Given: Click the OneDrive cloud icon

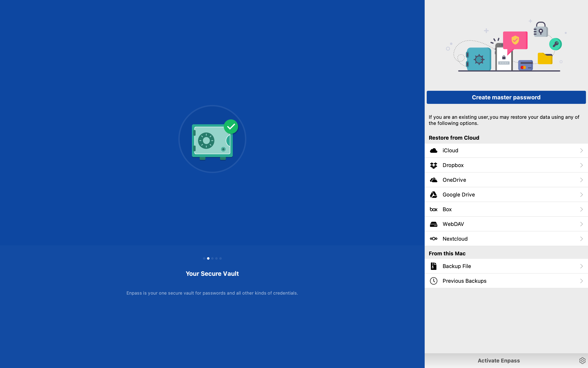Looking at the screenshot, I should 433,180.
